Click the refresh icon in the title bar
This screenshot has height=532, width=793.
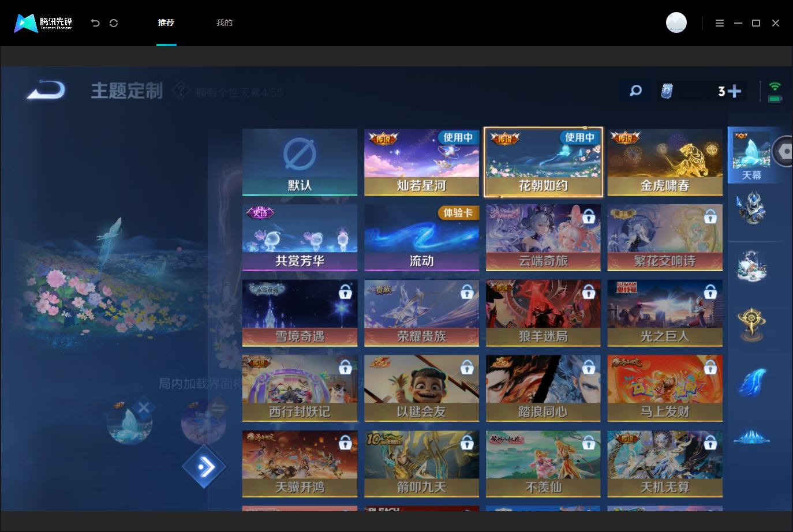[114, 23]
